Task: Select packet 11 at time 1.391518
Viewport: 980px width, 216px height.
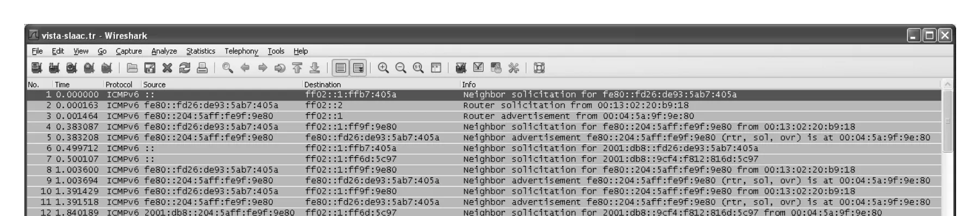Action: (484, 202)
